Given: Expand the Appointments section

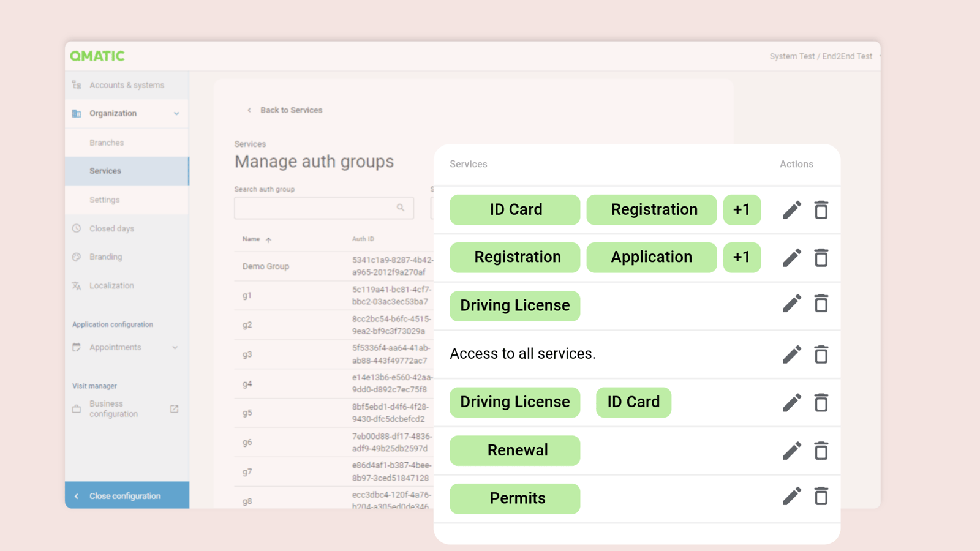Looking at the screenshot, I should (x=175, y=348).
